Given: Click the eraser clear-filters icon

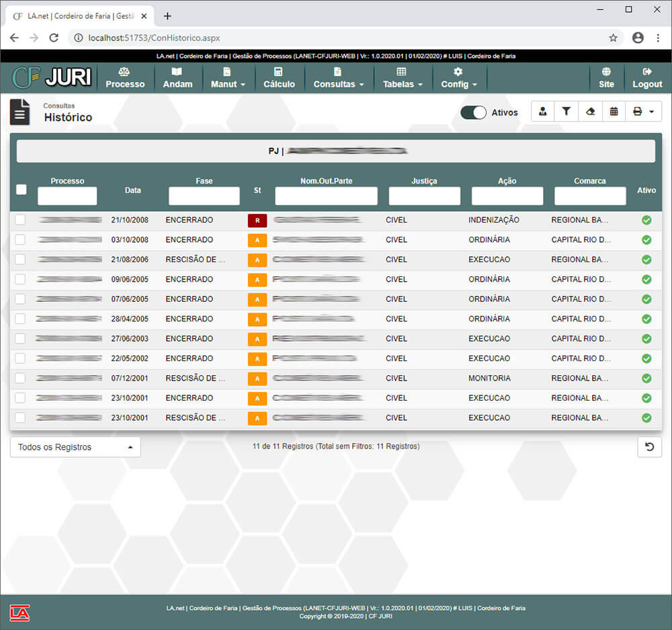Looking at the screenshot, I should pyautogui.click(x=590, y=112).
